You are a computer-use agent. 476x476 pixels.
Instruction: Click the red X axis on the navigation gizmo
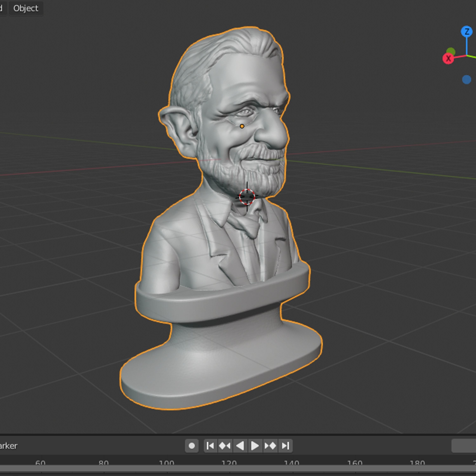[448, 59]
